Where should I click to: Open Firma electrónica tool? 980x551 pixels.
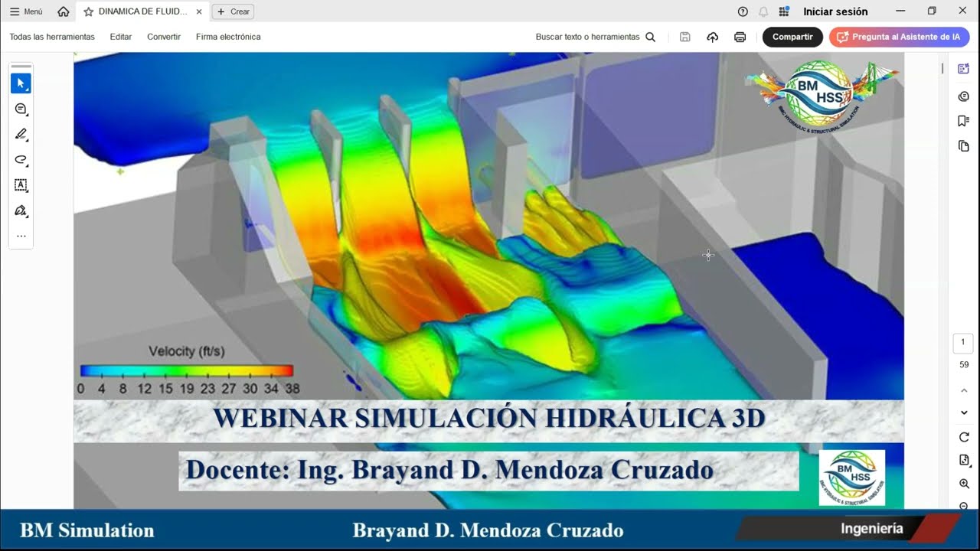point(228,37)
